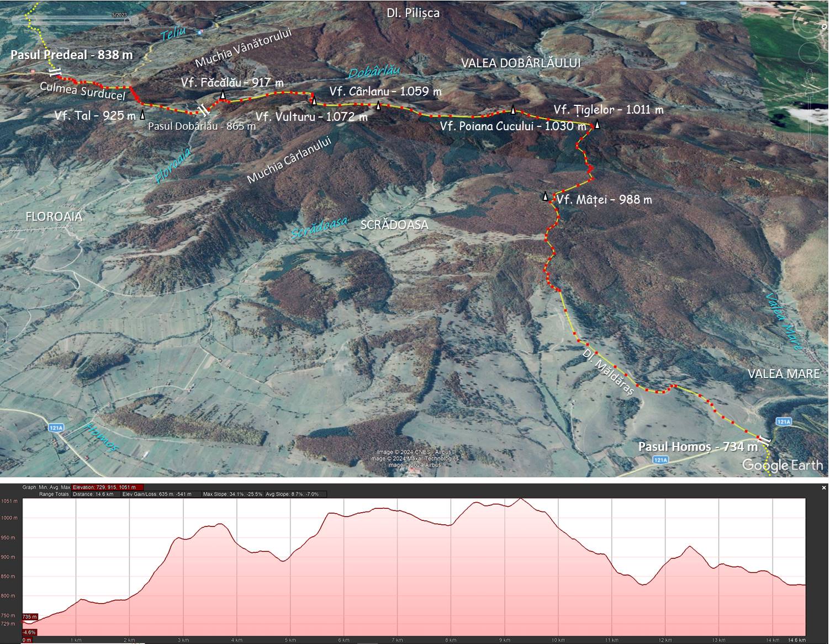
Task: Click the Vf. Mâței peak marker
Action: point(546,196)
